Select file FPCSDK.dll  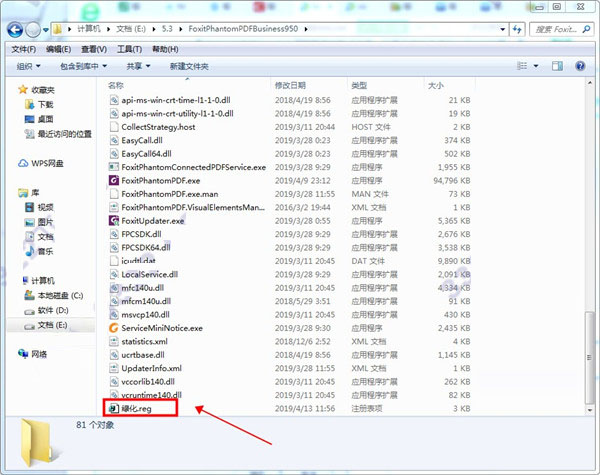coord(141,234)
